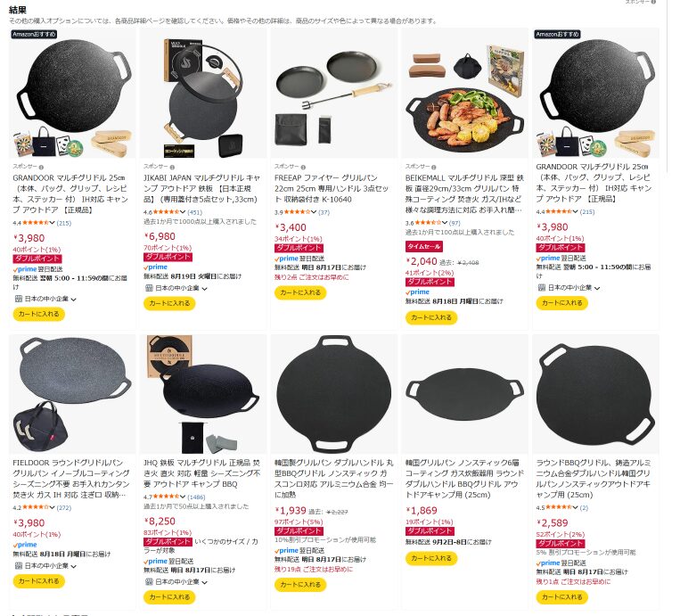This screenshot has width=680, height=616.
Task: Open FIELDOOR ラウンドグリドルパン product title link
Action: pyautogui.click(x=71, y=479)
